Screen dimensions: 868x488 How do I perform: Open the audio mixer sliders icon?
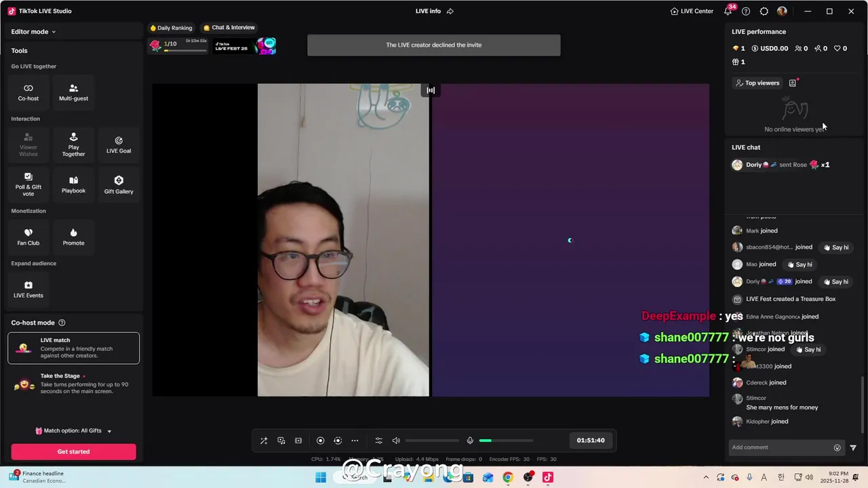[378, 441]
